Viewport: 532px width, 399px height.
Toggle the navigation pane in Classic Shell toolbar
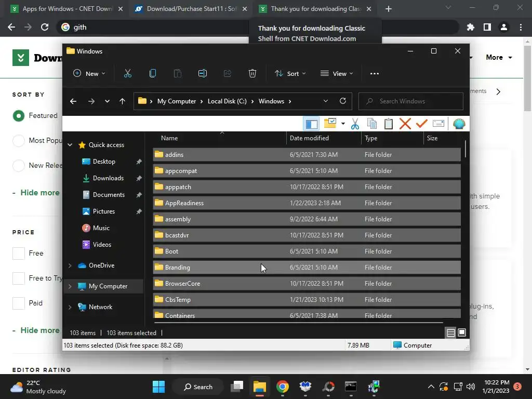(x=311, y=124)
